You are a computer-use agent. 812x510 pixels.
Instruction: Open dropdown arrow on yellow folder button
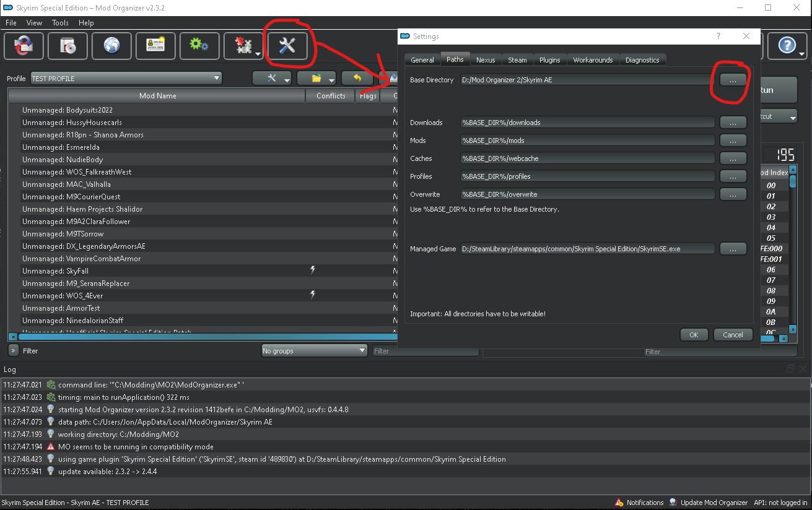(331, 80)
